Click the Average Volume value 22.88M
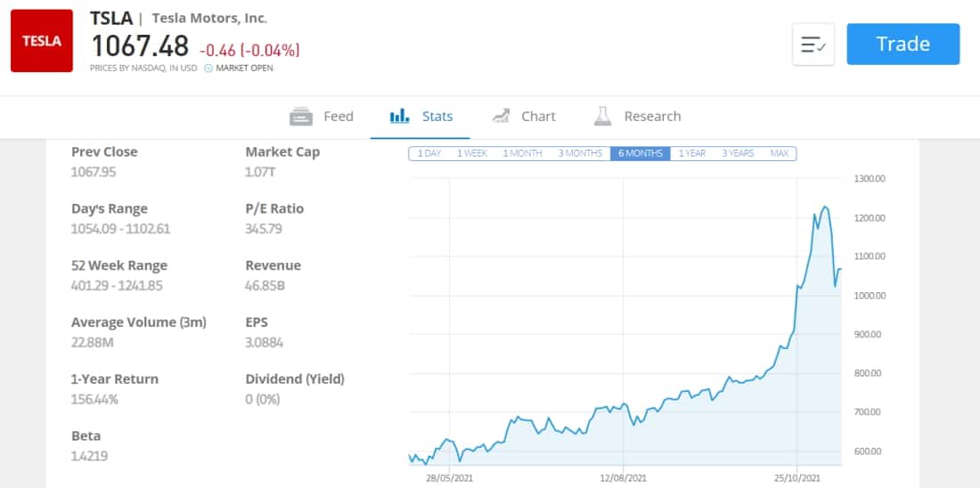The height and width of the screenshot is (488, 980). click(93, 343)
